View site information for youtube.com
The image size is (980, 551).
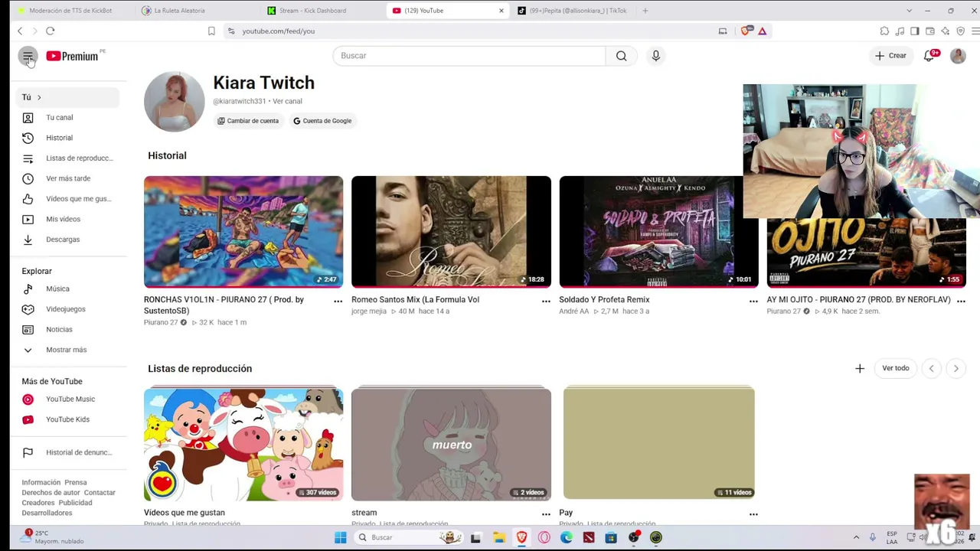[231, 31]
